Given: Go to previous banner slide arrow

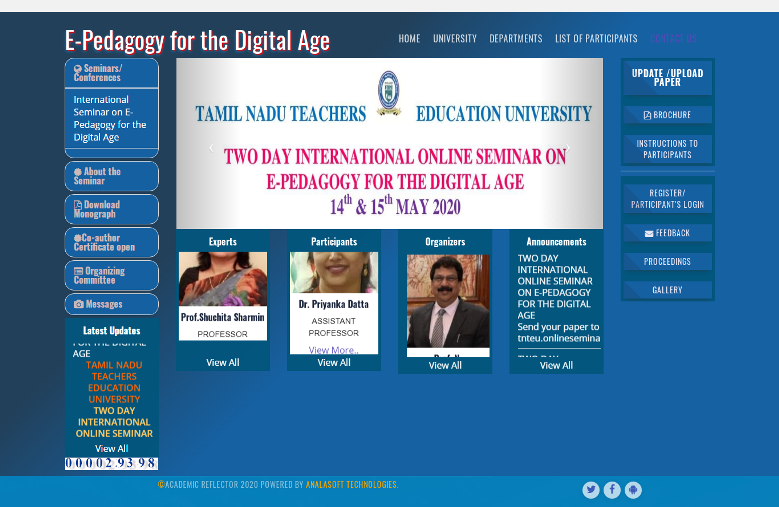Looking at the screenshot, I should (x=211, y=148).
